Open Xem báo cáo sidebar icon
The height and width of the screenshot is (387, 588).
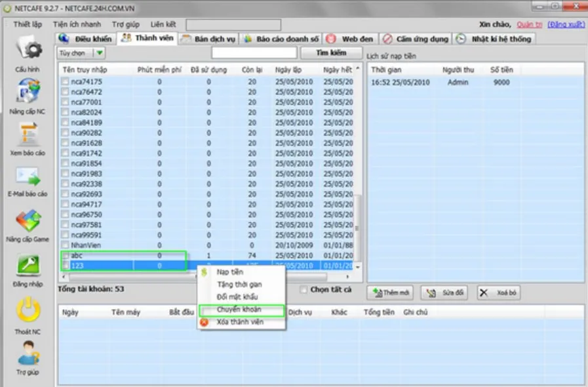pos(28,134)
